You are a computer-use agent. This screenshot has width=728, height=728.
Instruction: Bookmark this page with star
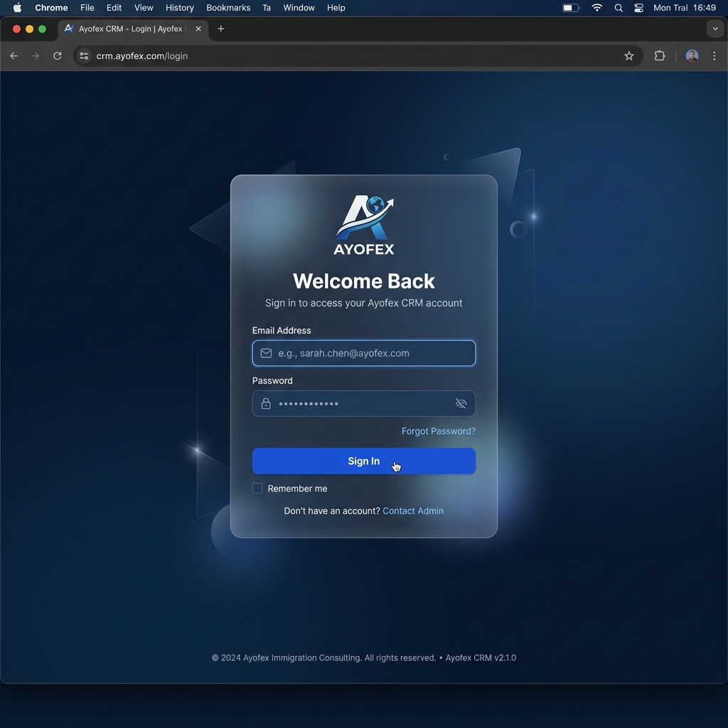point(628,56)
